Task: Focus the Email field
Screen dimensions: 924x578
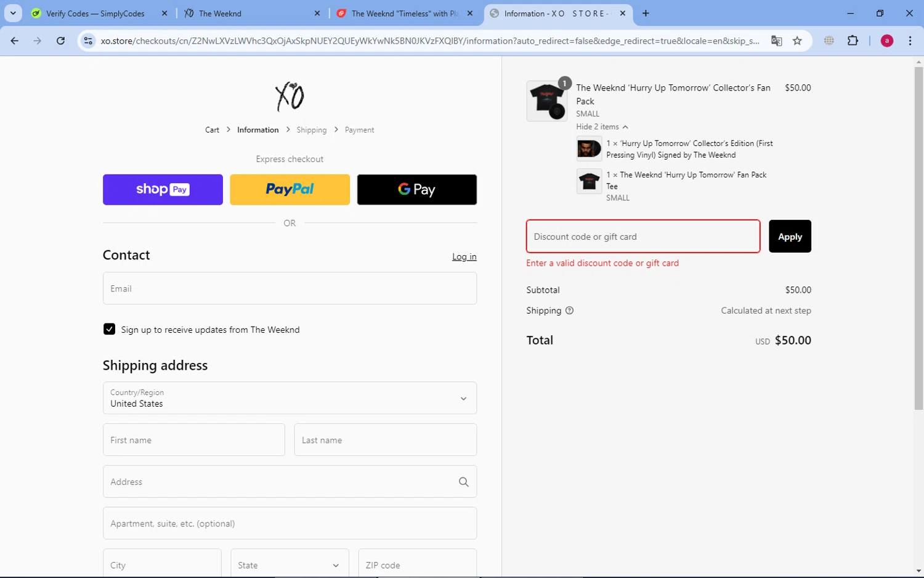Action: click(x=290, y=288)
